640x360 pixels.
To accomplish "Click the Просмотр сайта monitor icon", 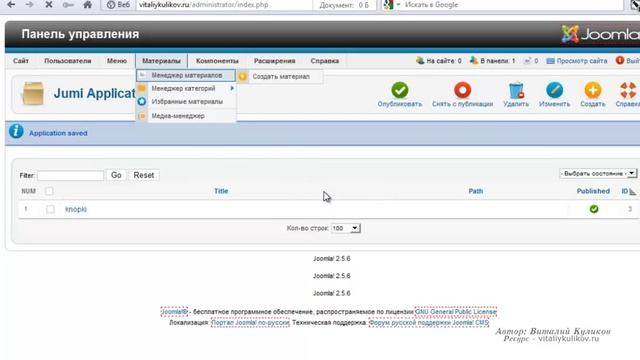I will 550,61.
